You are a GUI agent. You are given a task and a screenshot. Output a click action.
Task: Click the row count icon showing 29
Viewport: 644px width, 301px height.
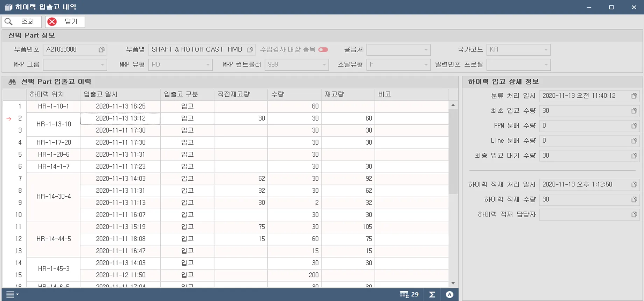click(x=409, y=295)
